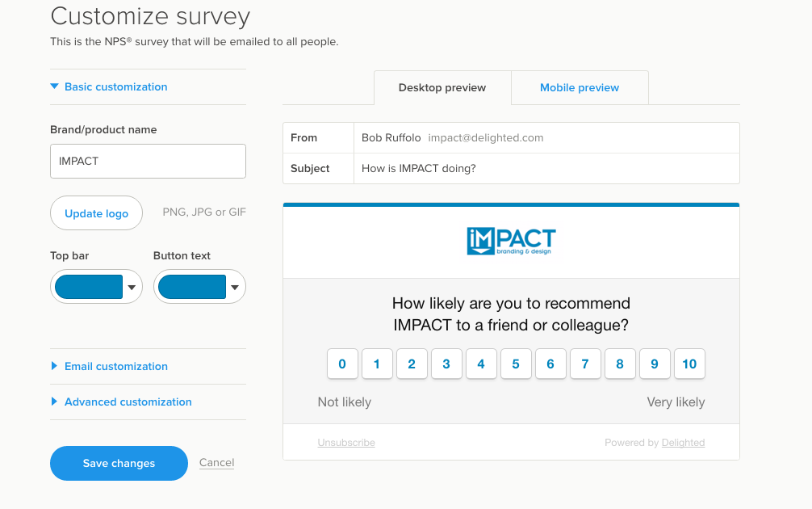This screenshot has height=509, width=812.
Task: Click the Top bar blue color swatch
Action: click(89, 287)
